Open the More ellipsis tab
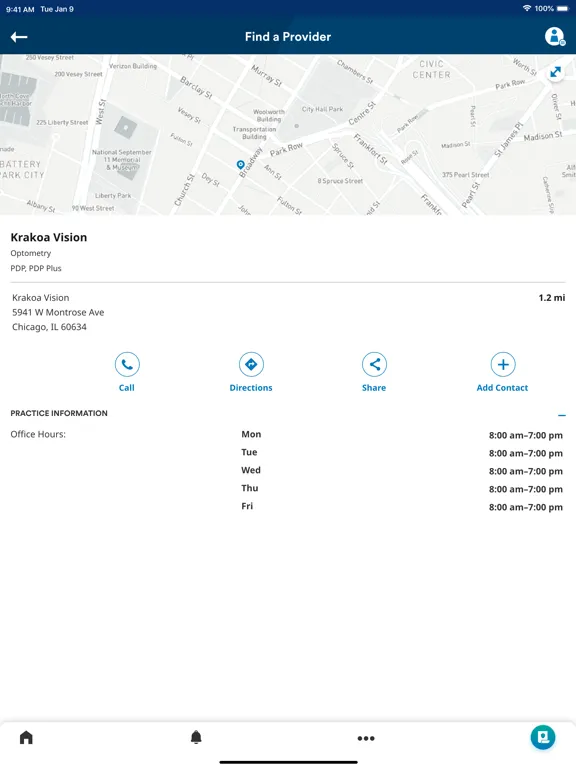 click(366, 738)
